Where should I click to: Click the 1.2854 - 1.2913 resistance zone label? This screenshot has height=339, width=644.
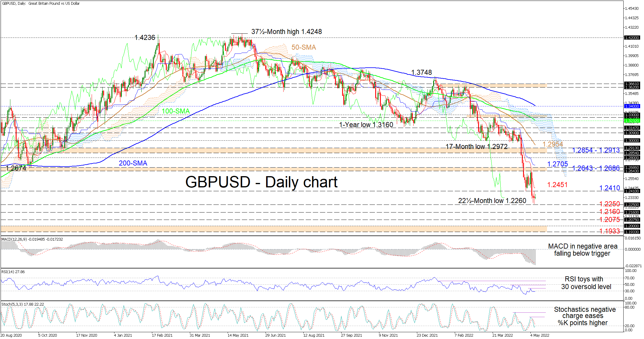pos(596,150)
